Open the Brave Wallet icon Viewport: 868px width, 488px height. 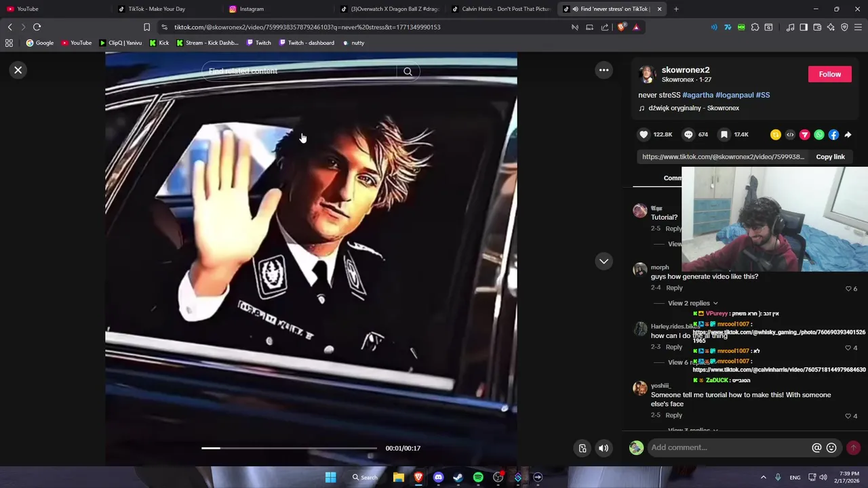pos(817,27)
